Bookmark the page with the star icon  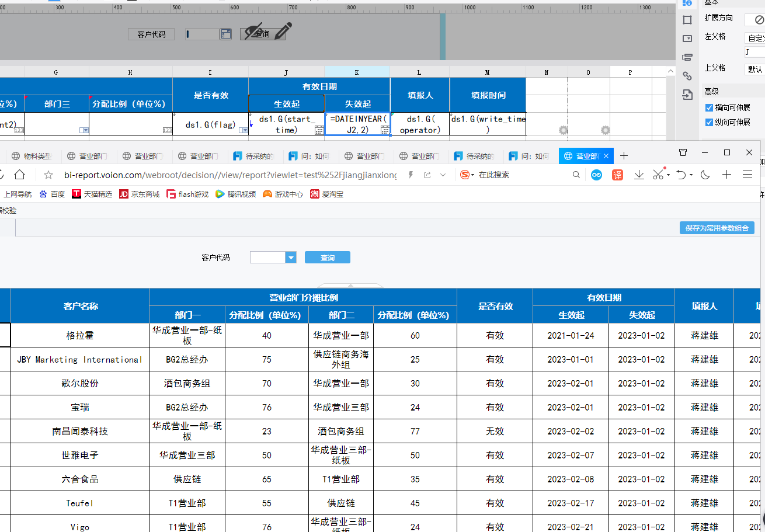pyautogui.click(x=48, y=175)
